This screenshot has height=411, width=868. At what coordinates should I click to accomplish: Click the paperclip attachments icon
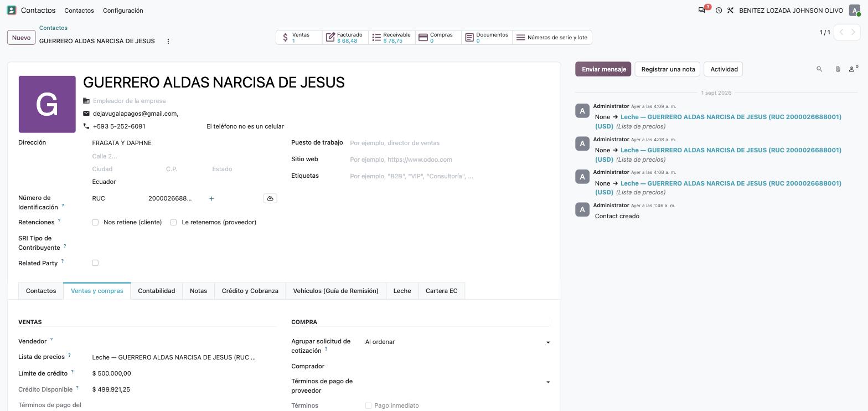838,69
